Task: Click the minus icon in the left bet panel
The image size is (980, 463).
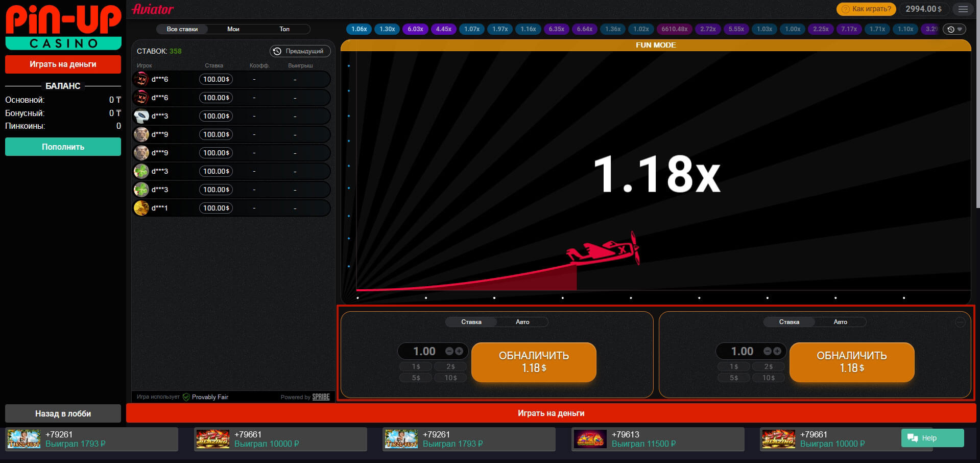Action: point(449,351)
